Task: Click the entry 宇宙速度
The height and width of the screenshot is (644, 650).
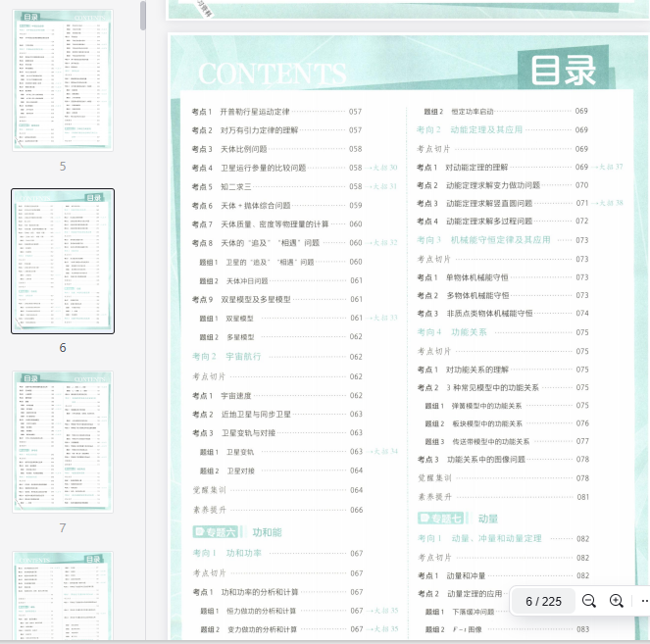Action: pos(236,396)
